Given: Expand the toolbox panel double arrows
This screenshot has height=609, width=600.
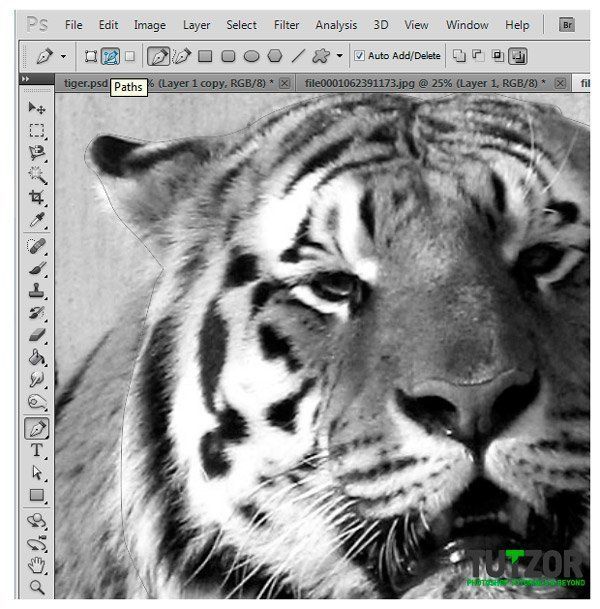Looking at the screenshot, I should coord(25,79).
